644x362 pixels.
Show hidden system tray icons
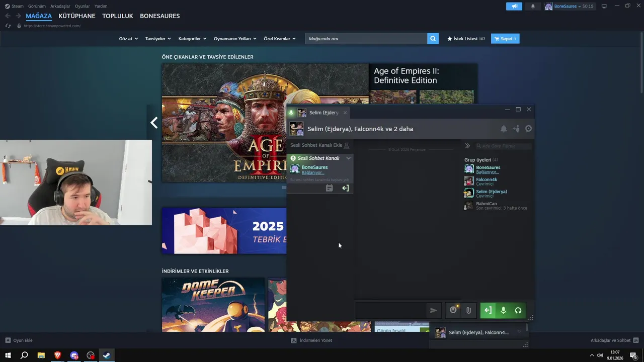point(592,355)
